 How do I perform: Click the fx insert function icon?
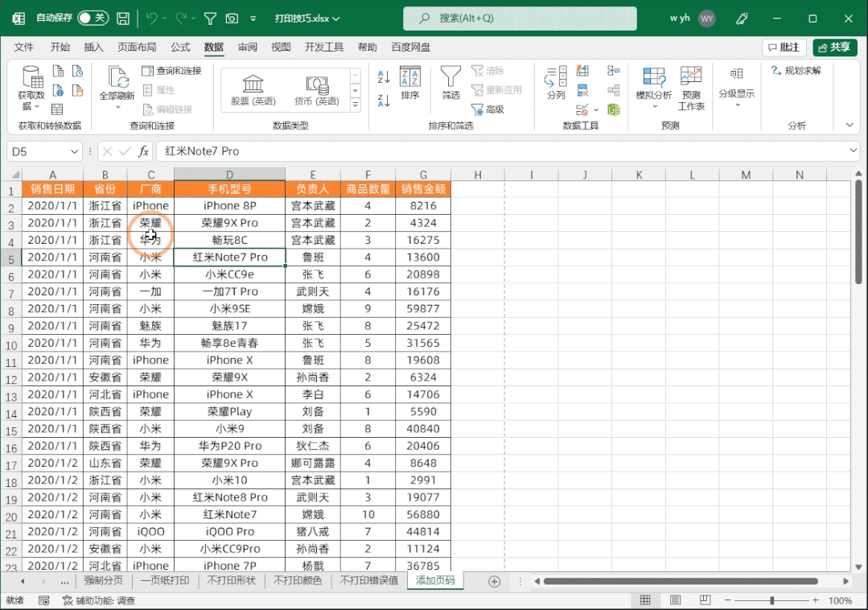tap(143, 151)
